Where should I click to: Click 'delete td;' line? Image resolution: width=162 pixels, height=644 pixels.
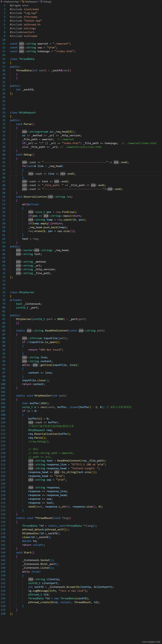pyautogui.click(x=30, y=541)
